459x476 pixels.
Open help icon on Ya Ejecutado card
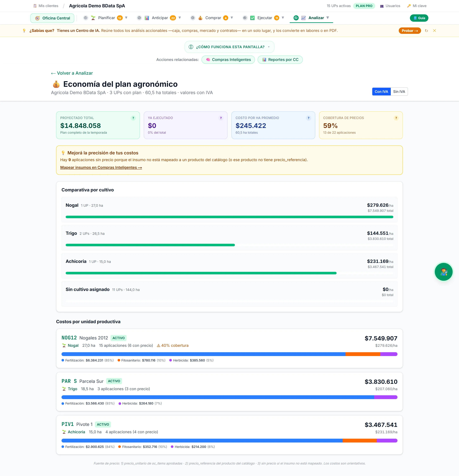(x=221, y=118)
